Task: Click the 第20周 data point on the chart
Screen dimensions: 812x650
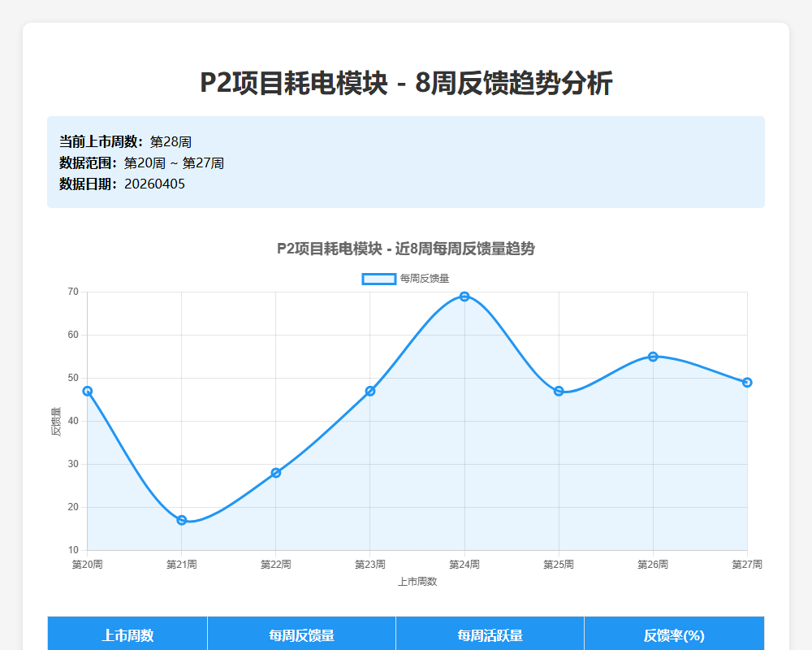Action: (x=88, y=391)
